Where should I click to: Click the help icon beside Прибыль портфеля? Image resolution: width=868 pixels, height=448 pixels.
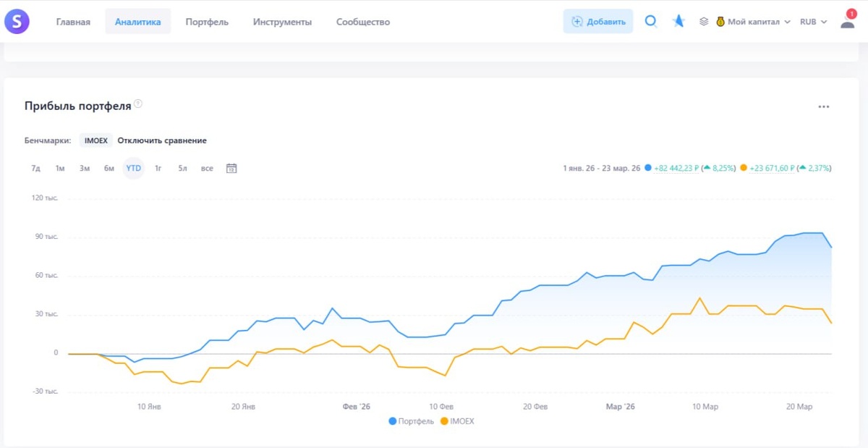[138, 103]
